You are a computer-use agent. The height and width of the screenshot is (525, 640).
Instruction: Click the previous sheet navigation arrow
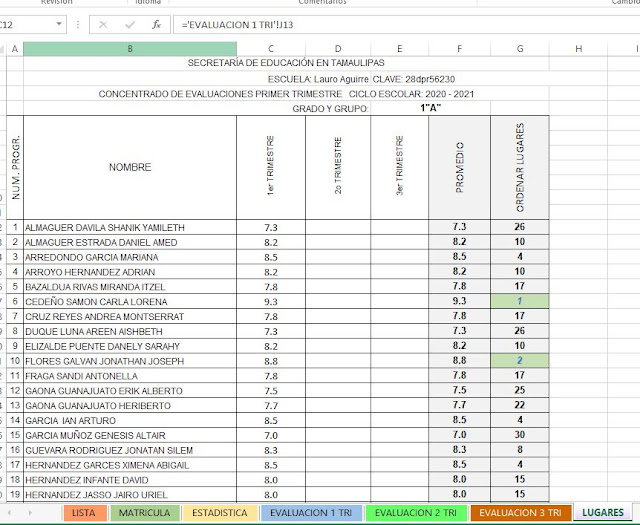[9, 512]
